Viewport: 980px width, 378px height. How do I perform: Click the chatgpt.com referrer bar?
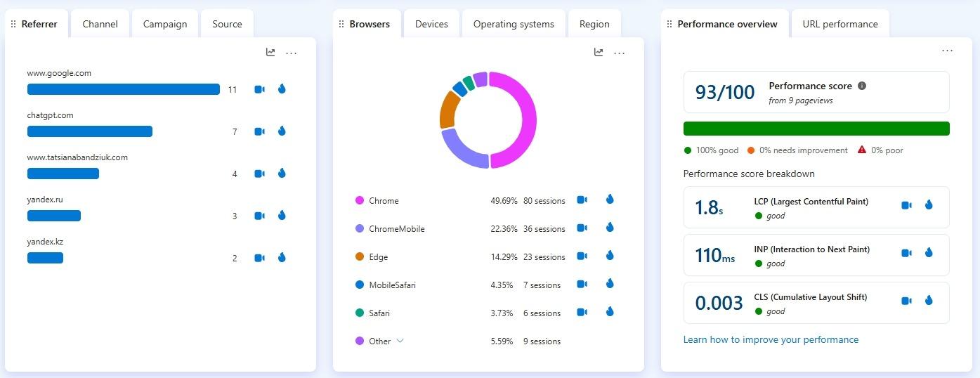coord(90,131)
